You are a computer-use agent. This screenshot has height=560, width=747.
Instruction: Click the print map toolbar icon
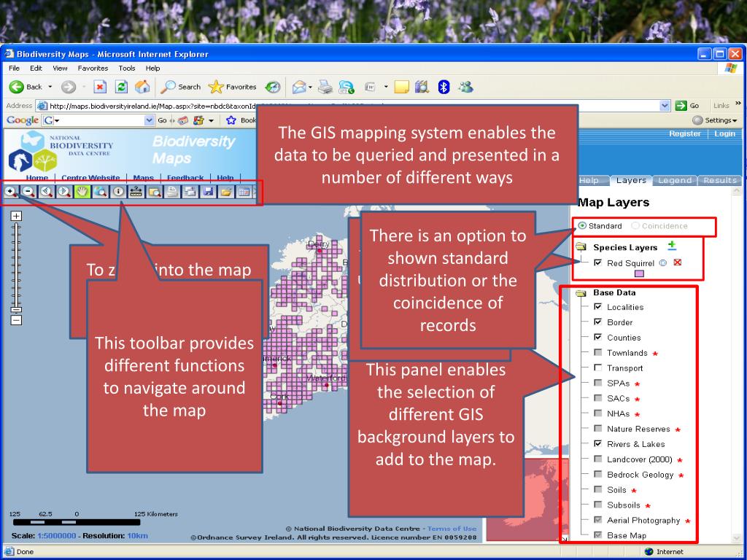pos(172,192)
